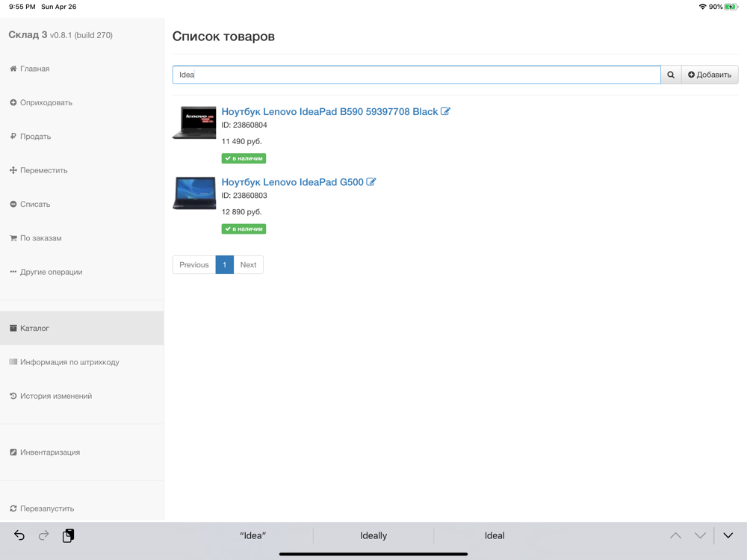Screen dimensions: 747x560
Task: Click page 1 pagination button
Action: (224, 265)
